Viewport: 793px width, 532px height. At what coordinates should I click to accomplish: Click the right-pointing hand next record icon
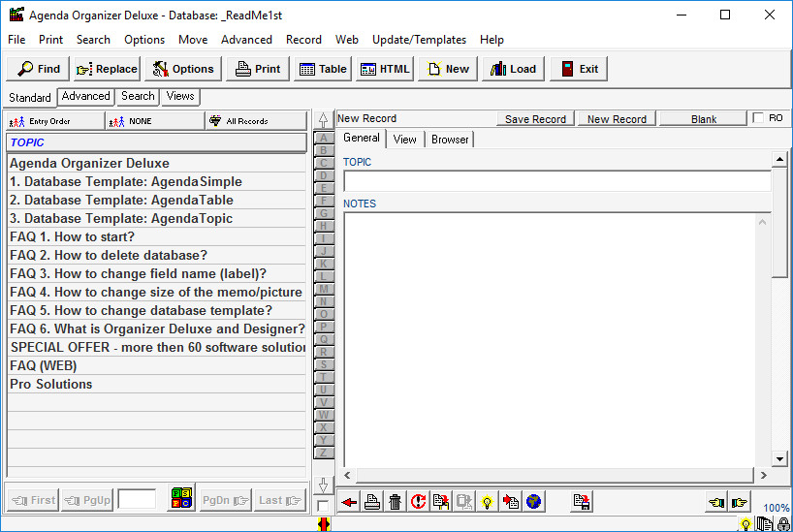point(740,502)
